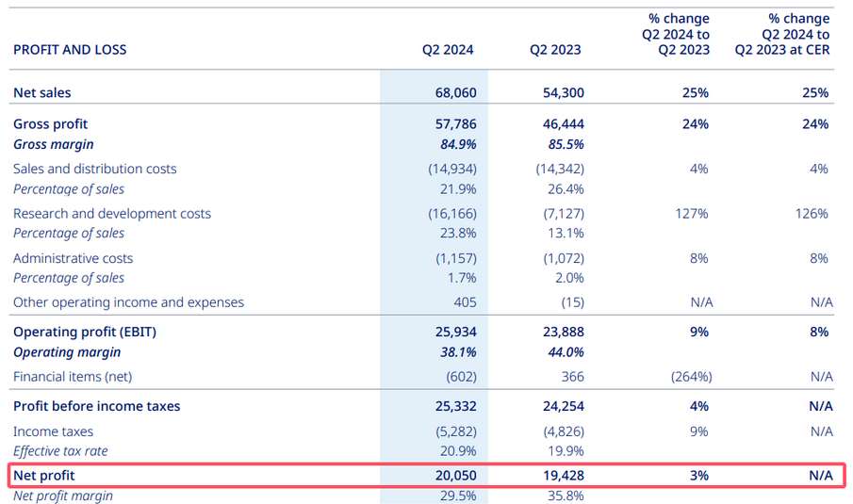Click the Sales and distribution costs label
The image size is (853, 504).
point(94,169)
